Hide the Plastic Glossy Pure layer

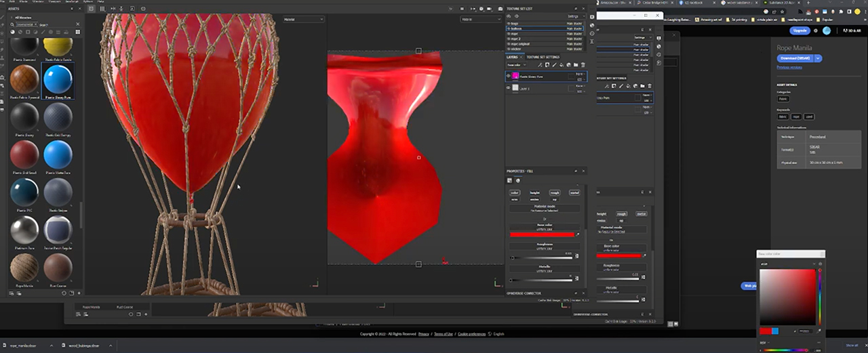pyautogui.click(x=509, y=76)
